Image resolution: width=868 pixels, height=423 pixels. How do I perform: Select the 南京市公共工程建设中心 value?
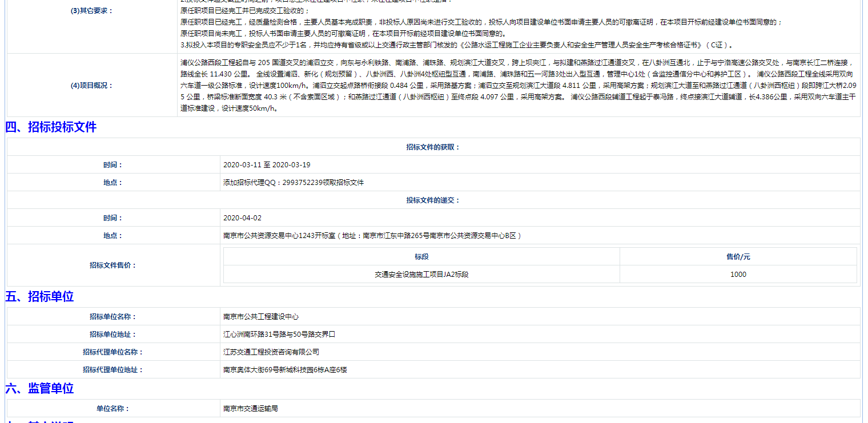click(261, 317)
